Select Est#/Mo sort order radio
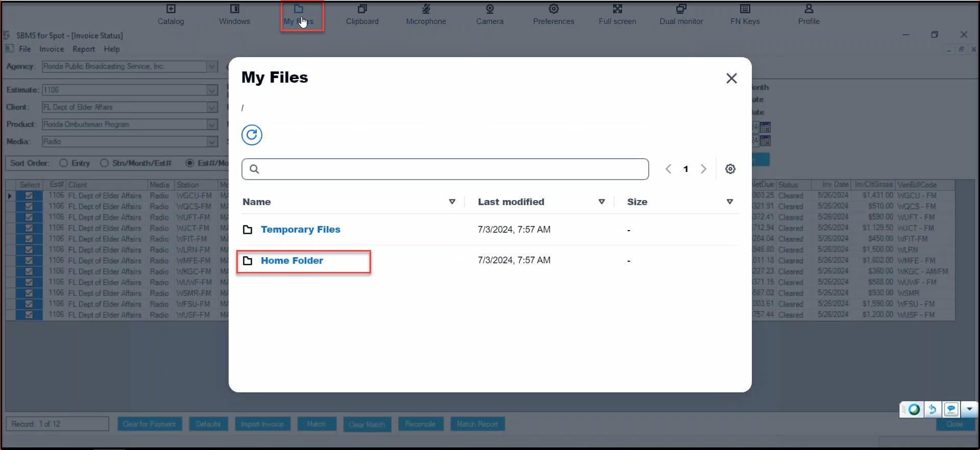980x450 pixels. (x=190, y=163)
